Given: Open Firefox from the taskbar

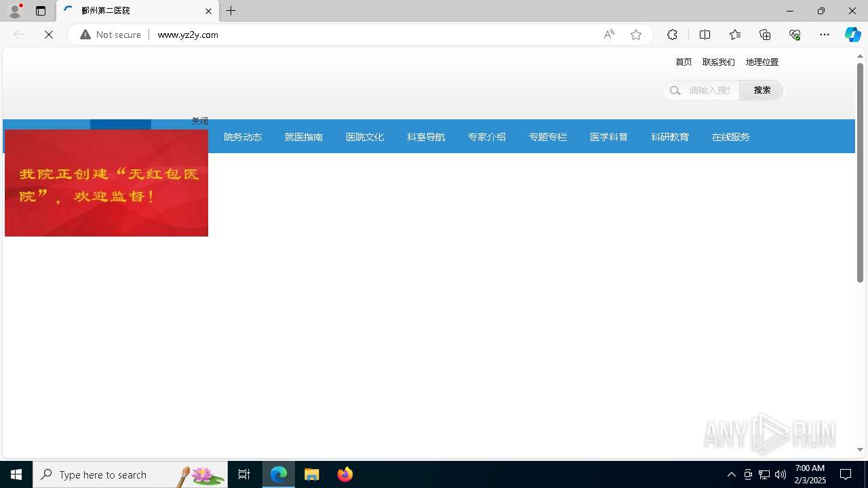Looking at the screenshot, I should point(345,474).
